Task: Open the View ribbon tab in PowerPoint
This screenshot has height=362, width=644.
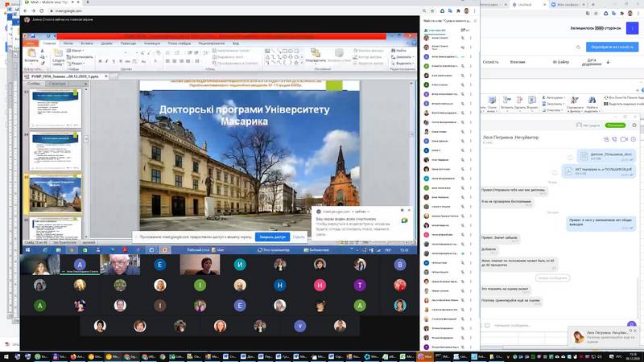Action: click(x=236, y=43)
